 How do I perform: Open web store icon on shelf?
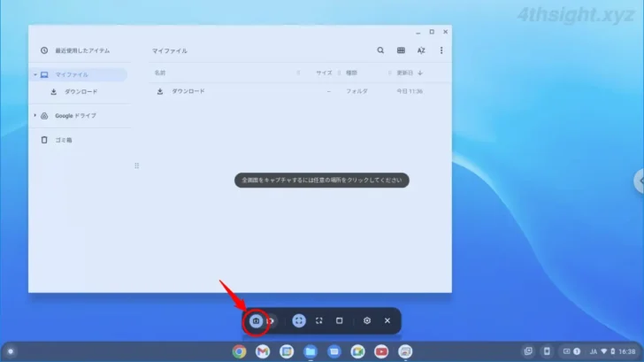405,351
